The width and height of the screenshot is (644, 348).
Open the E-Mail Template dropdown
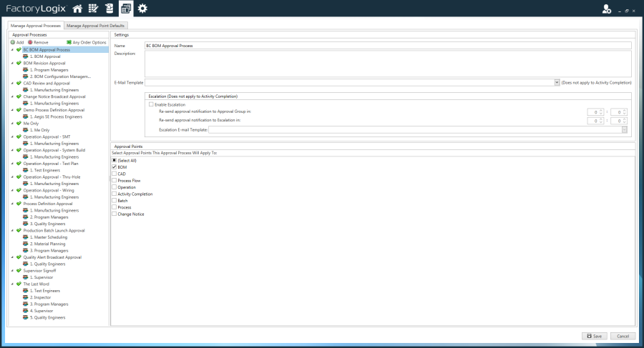557,83
